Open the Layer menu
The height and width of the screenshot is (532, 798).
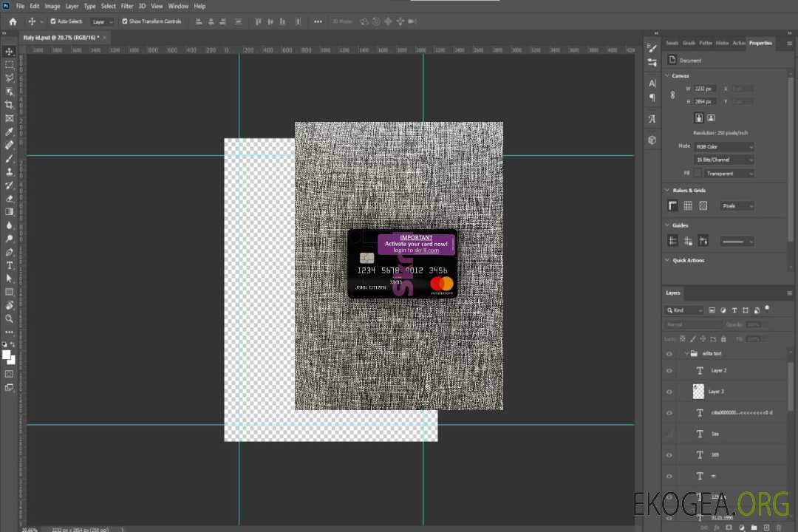click(x=72, y=6)
